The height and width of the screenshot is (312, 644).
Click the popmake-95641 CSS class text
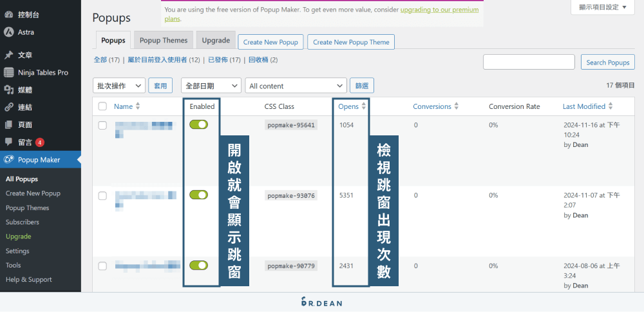coord(291,125)
